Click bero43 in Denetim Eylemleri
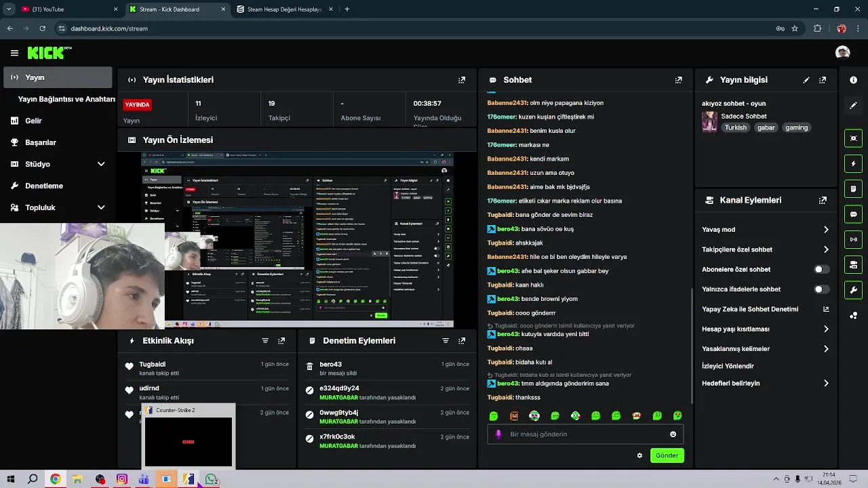Screen dimensions: 868x488 pyautogui.click(x=331, y=365)
